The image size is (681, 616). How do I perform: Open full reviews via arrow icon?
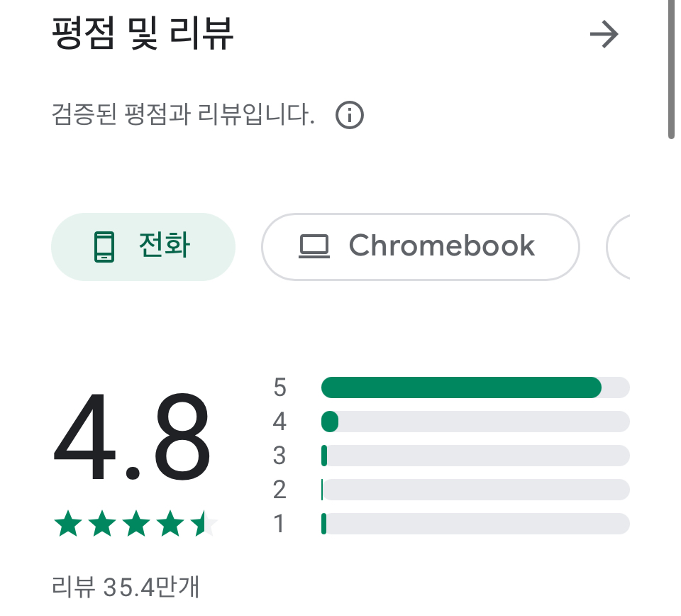tap(604, 34)
